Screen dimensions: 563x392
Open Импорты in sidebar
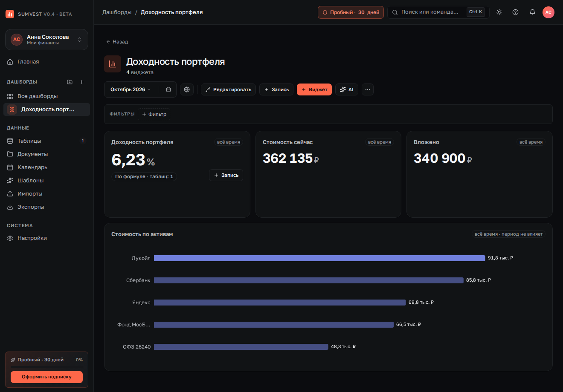(46, 193)
